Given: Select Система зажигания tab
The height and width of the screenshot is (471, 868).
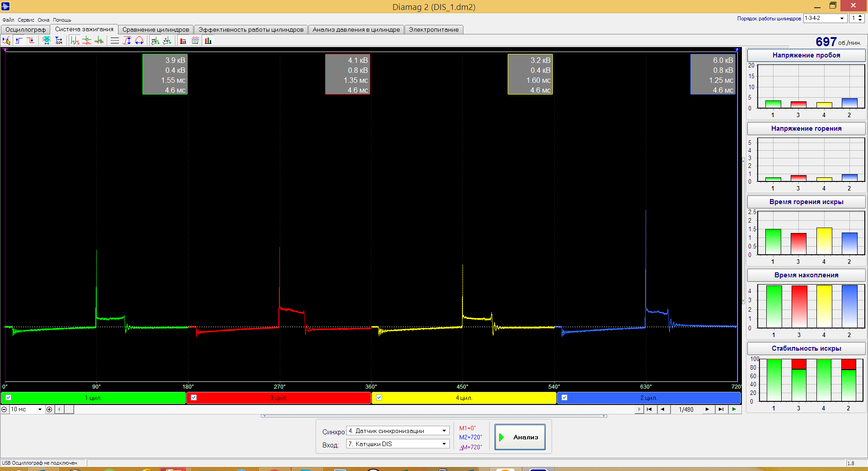Looking at the screenshot, I should (x=84, y=29).
